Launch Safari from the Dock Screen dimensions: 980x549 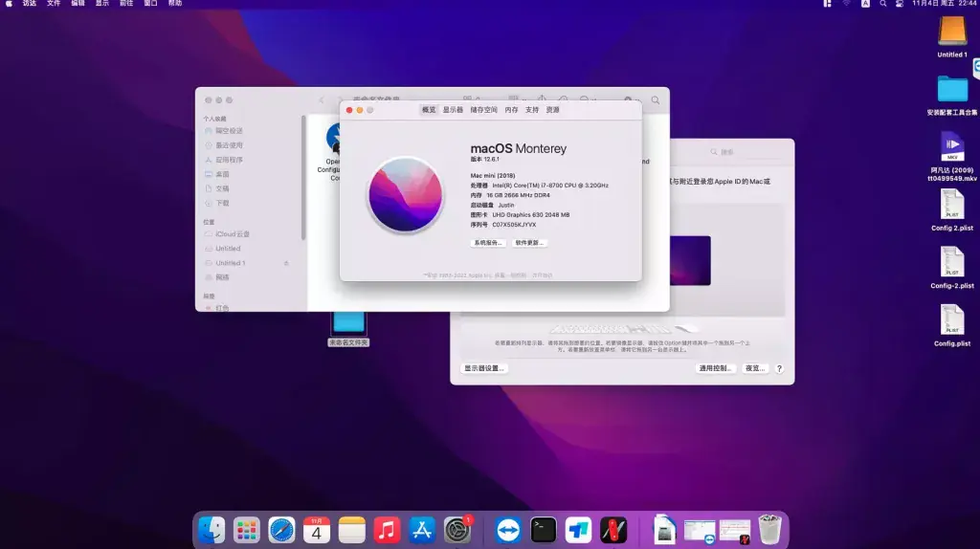pyautogui.click(x=282, y=530)
